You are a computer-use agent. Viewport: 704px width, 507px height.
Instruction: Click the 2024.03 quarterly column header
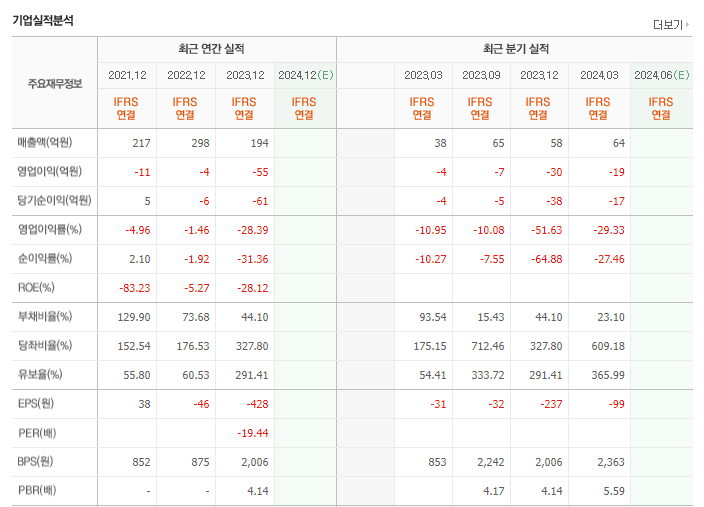[599, 75]
